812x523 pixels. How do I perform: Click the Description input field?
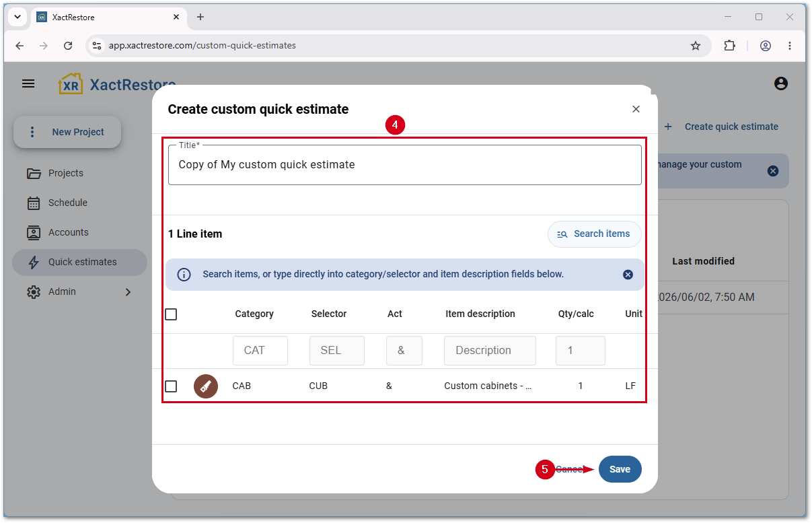point(490,351)
